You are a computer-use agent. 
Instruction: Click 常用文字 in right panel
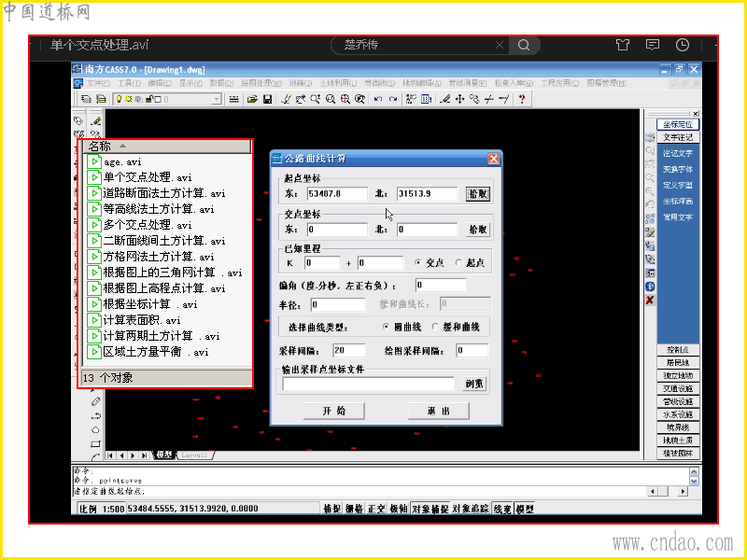coord(678,217)
